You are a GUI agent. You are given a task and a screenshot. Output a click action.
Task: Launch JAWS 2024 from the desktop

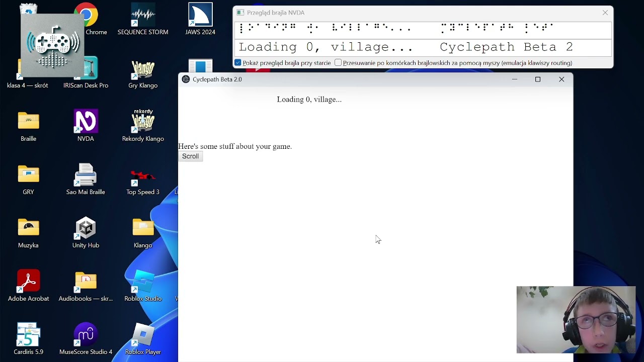200,20
